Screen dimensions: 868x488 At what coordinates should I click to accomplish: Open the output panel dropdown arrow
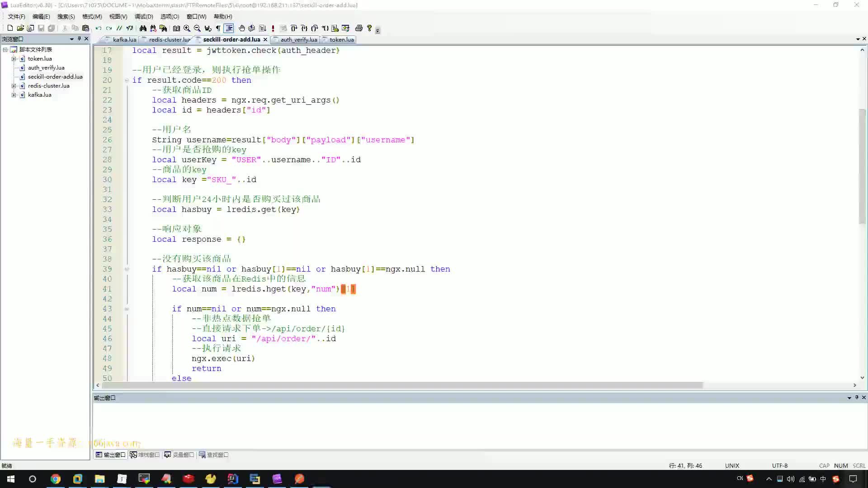(x=849, y=398)
